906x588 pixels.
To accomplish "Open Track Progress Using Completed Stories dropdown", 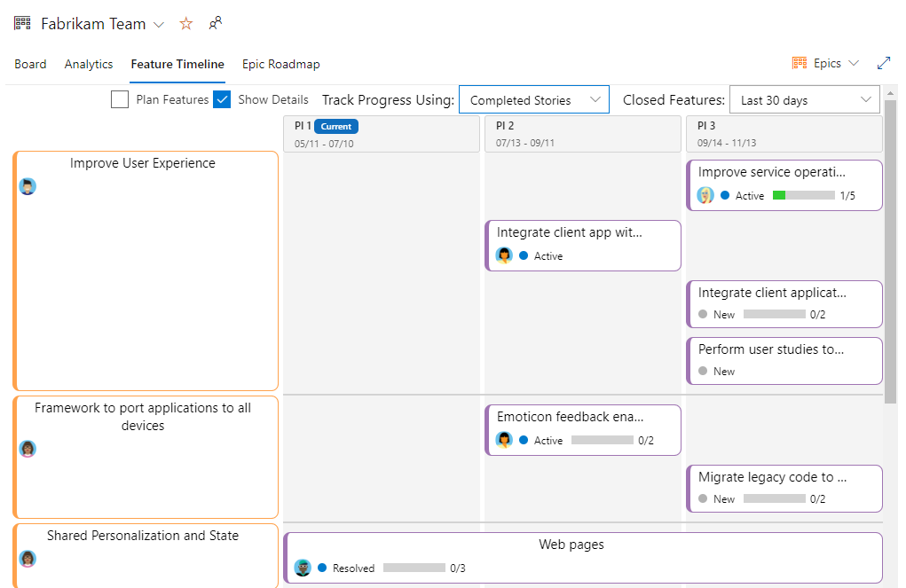I will 534,100.
